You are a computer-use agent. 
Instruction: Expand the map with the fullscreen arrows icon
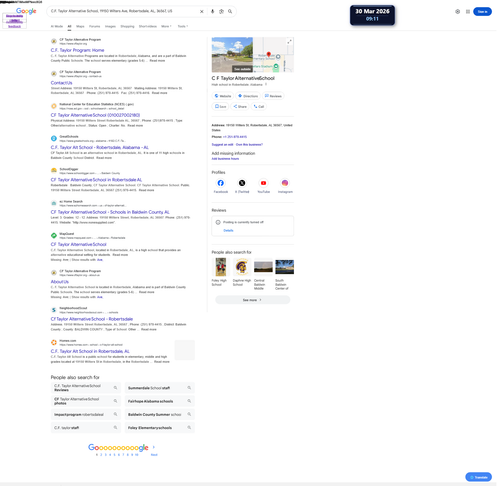click(x=289, y=42)
